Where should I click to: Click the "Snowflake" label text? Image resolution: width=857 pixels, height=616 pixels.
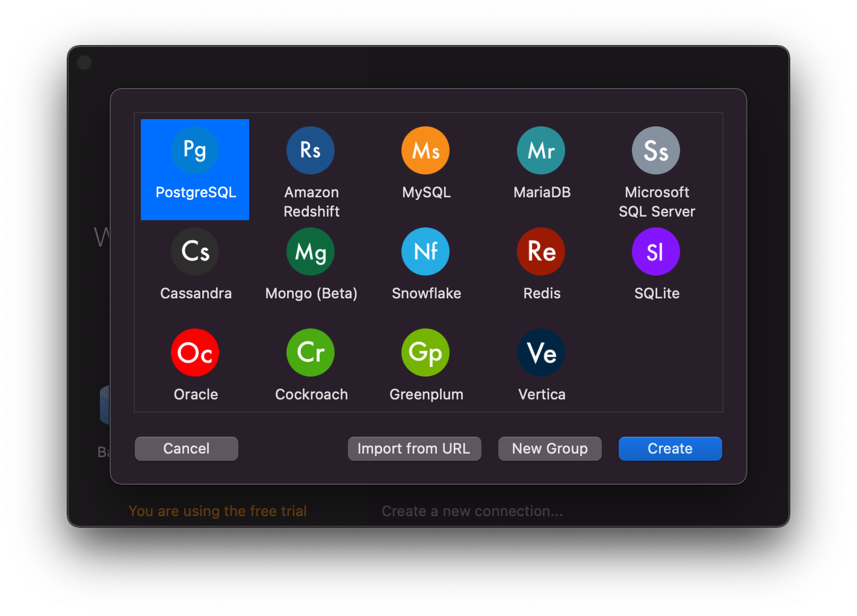(427, 294)
